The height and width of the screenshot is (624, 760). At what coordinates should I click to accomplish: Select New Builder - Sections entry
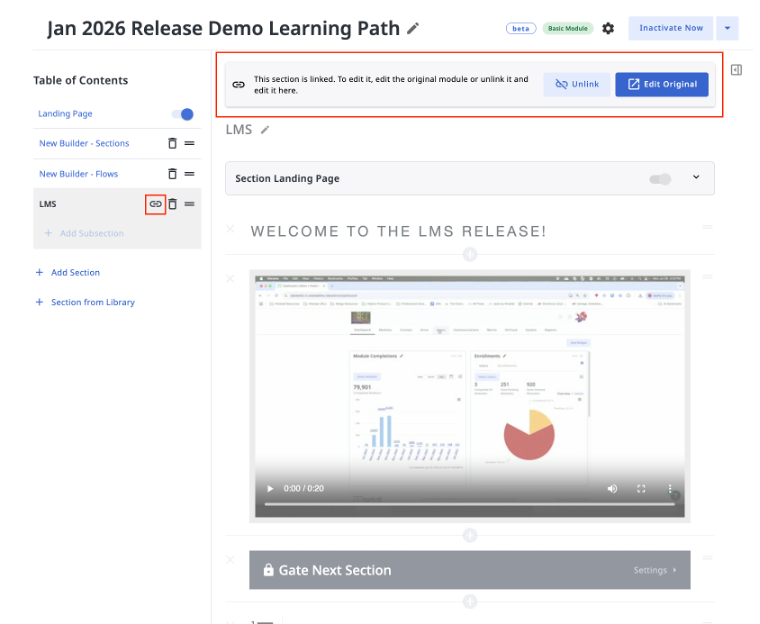(84, 144)
